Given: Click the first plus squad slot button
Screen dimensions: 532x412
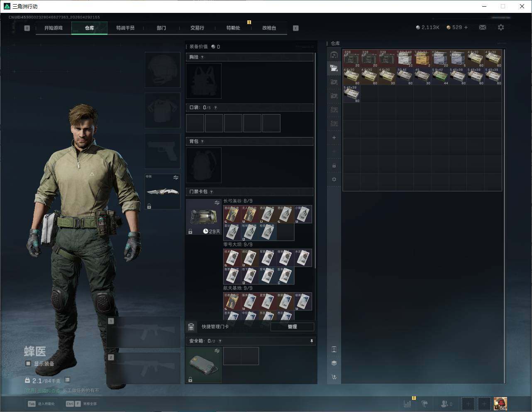Looking at the screenshot, I should (x=468, y=404).
